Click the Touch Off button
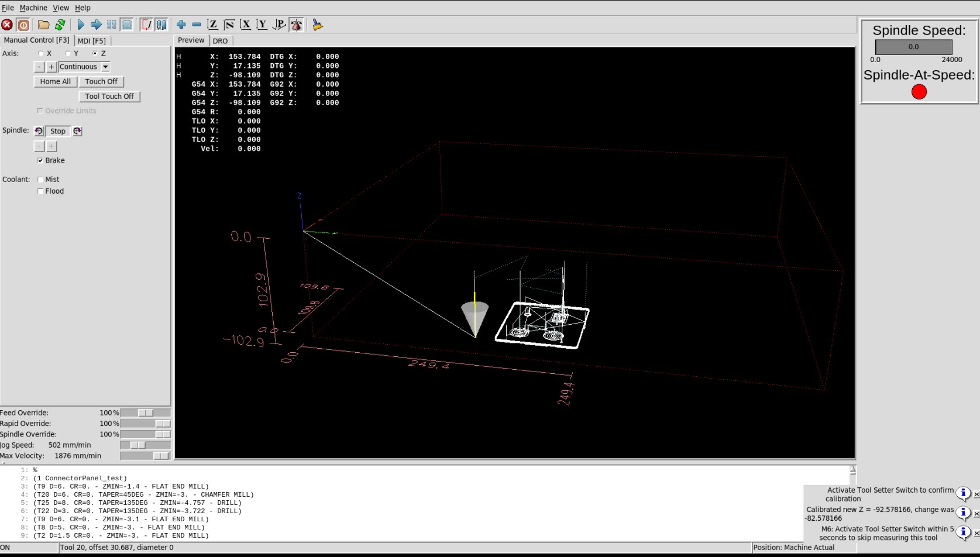980x557 pixels. 101,82
